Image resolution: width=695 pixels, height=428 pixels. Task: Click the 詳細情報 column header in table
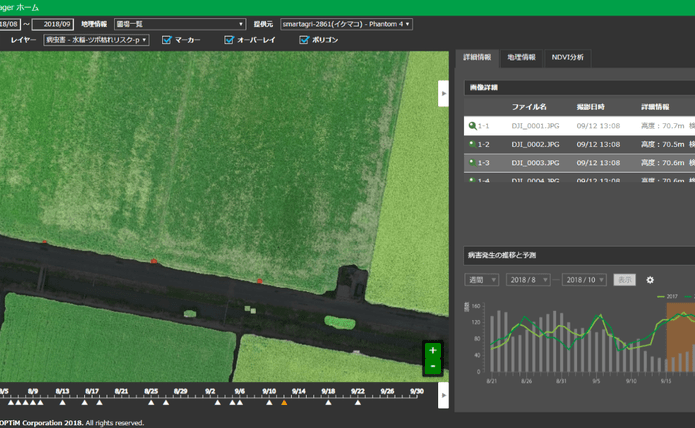tap(655, 107)
